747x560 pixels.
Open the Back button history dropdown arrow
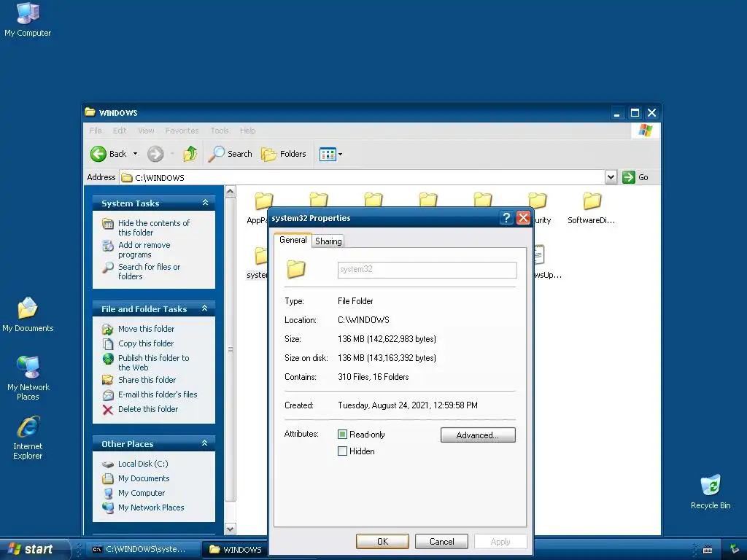pos(135,154)
